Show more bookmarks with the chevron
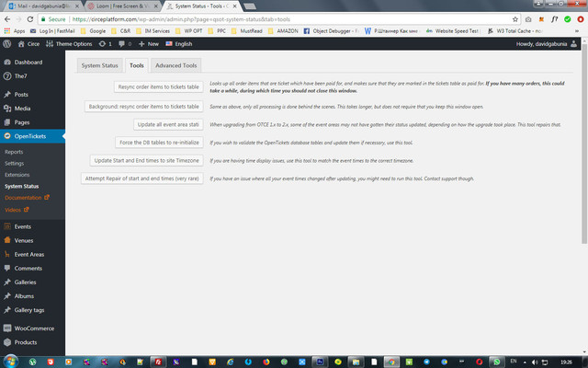This screenshot has width=588, height=368. click(x=577, y=30)
